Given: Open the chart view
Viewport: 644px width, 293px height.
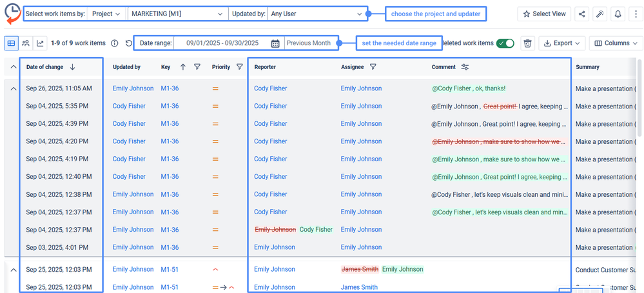Looking at the screenshot, I should point(40,43).
